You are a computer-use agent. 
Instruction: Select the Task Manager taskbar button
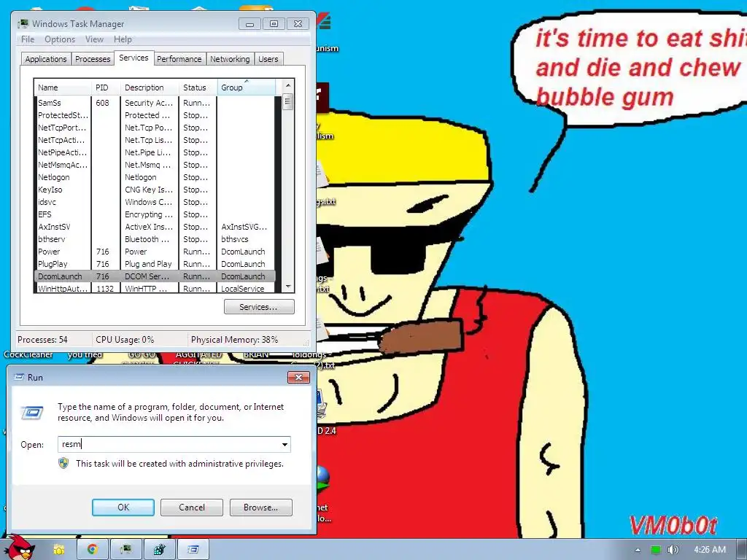pyautogui.click(x=125, y=550)
